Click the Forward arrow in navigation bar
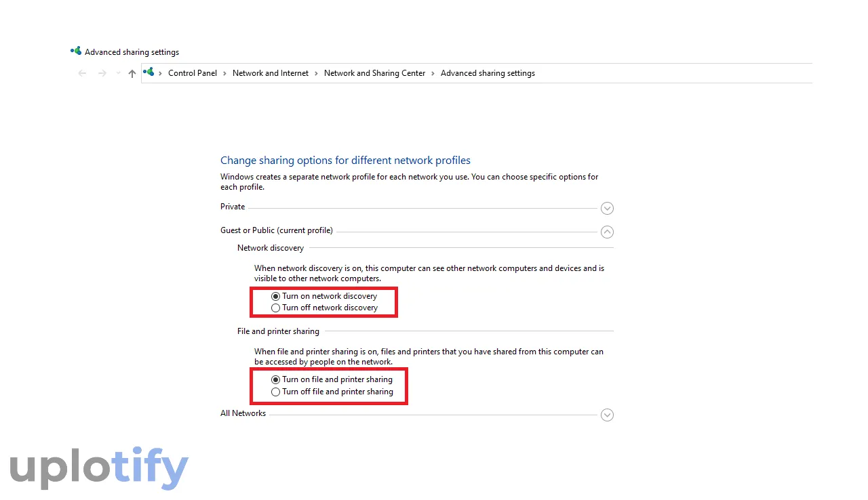 tap(102, 73)
